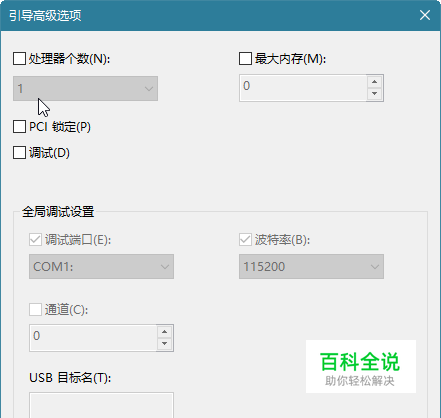Click the USB 目标名(T) text box

point(101,405)
